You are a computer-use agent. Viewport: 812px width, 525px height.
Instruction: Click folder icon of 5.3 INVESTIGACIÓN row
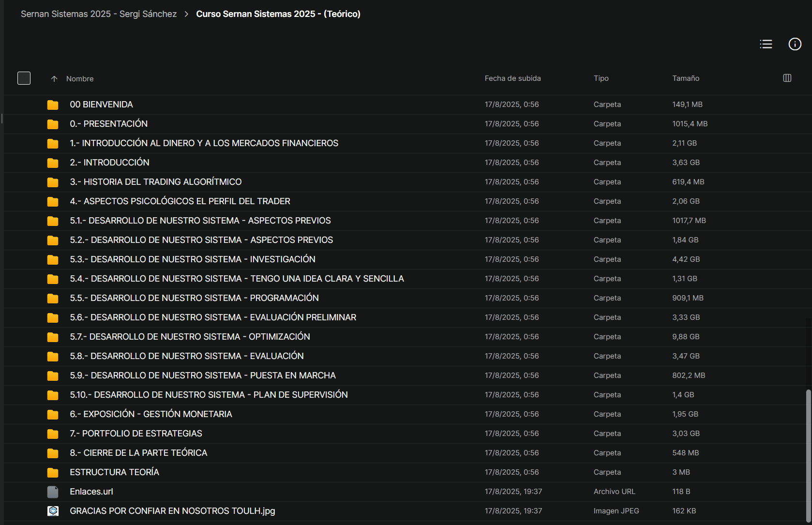pos(53,259)
